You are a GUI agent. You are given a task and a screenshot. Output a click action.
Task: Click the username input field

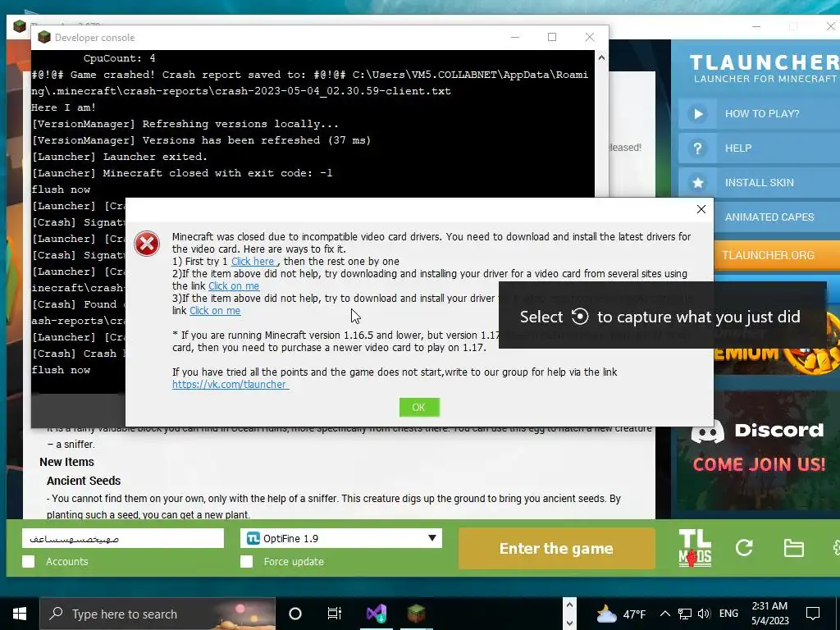(x=123, y=538)
